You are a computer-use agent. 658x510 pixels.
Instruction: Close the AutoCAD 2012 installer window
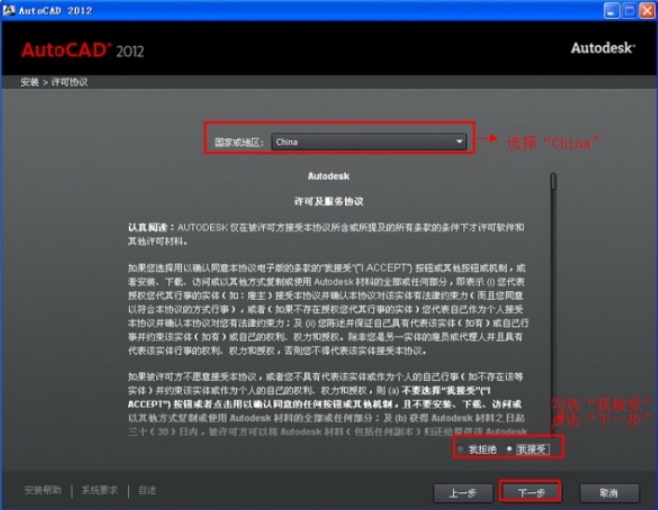coord(647,10)
